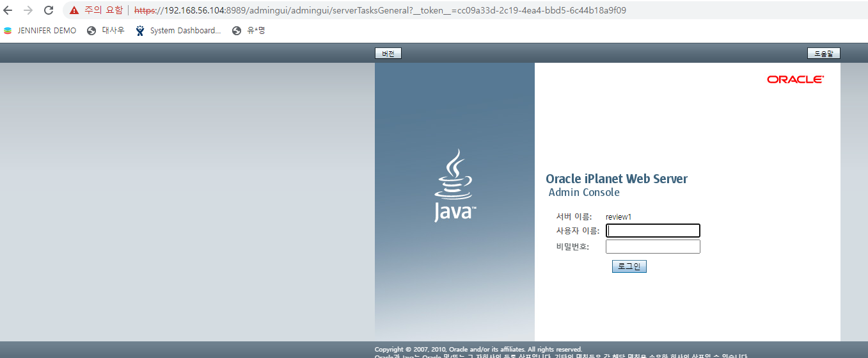Click the Admin Console subtitle text
Screen dimensions: 868x358
click(x=584, y=192)
